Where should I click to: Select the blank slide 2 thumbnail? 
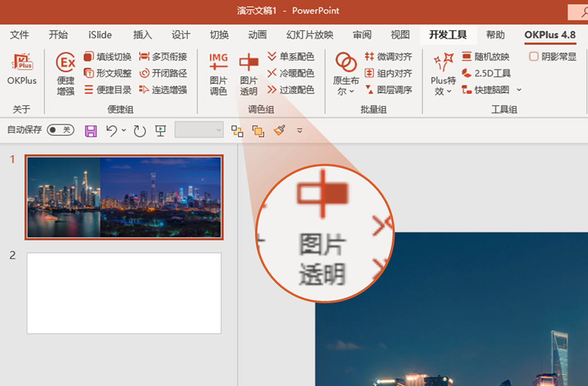124,293
